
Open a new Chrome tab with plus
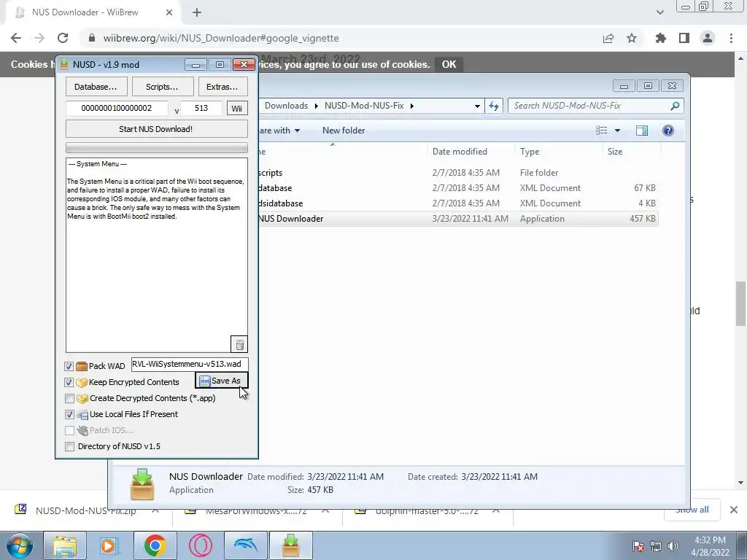coord(197,12)
